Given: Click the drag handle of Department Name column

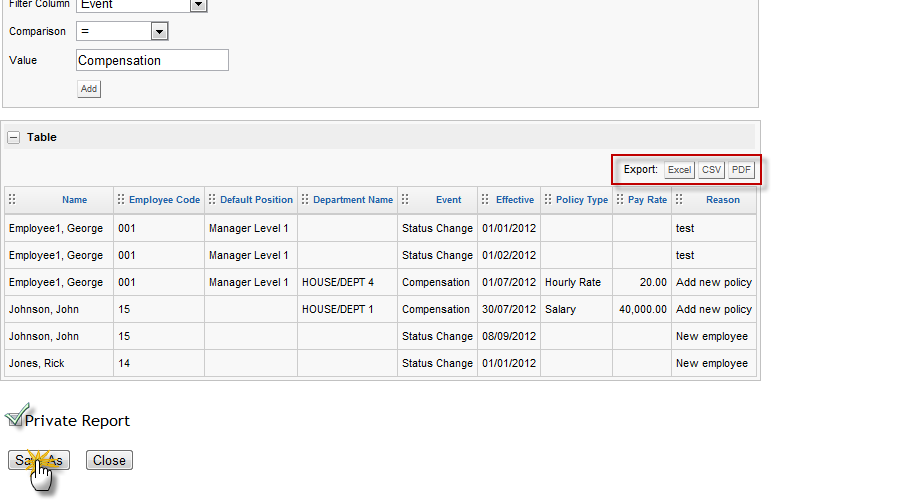Looking at the screenshot, I should point(305,199).
